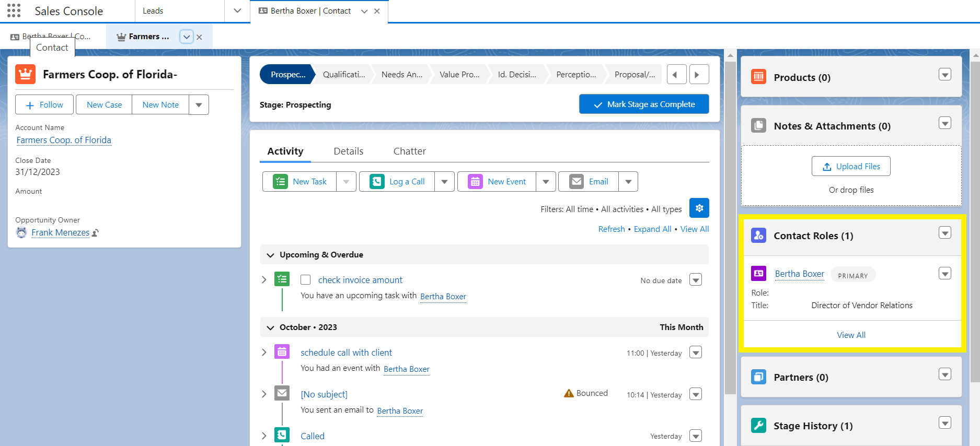
Task: Click the schedule call event calendar icon
Action: [282, 352]
